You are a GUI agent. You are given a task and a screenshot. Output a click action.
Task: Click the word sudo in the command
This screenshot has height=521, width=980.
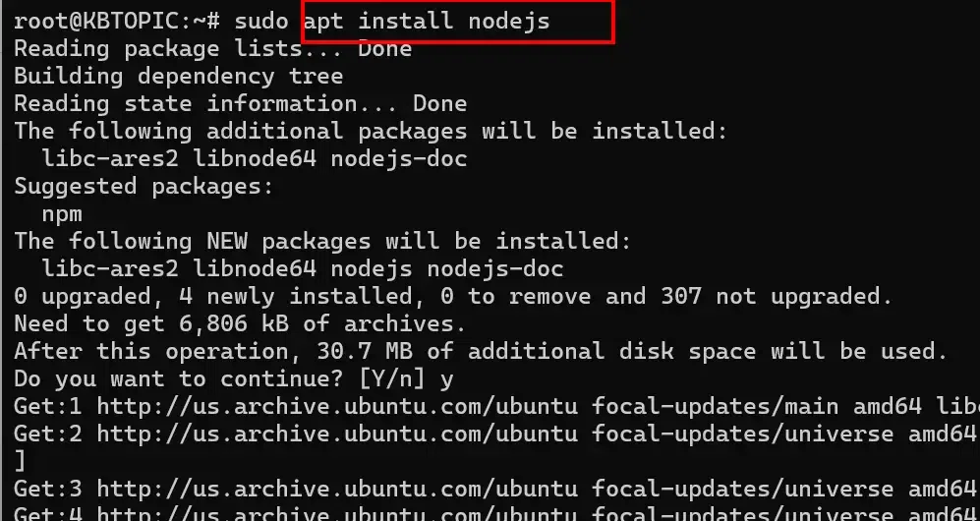[261, 22]
